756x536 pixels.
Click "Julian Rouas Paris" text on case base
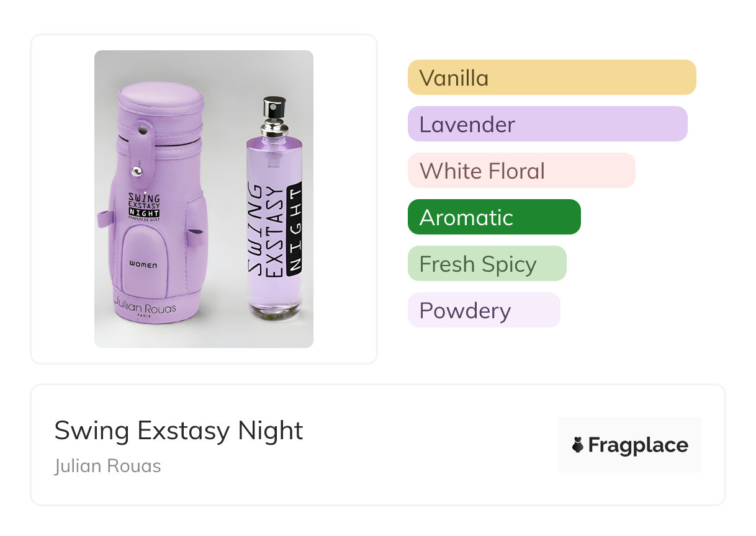[x=145, y=309]
